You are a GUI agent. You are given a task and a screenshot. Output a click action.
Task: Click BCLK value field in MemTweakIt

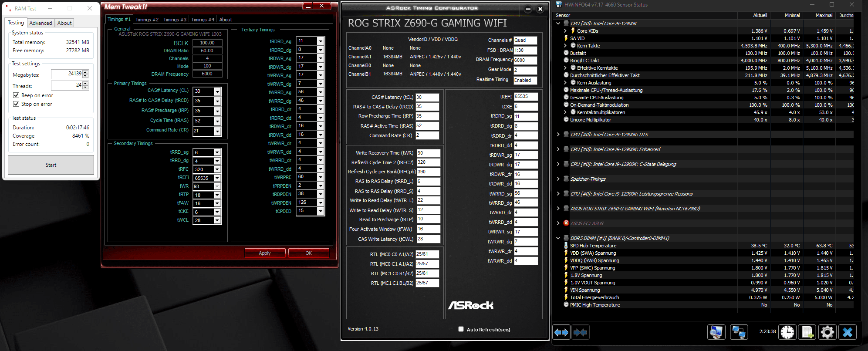click(207, 43)
